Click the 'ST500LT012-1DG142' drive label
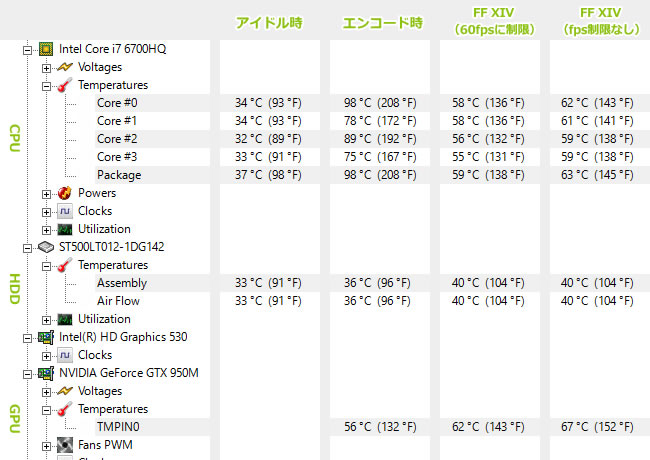650x460 pixels. pyautogui.click(x=112, y=247)
